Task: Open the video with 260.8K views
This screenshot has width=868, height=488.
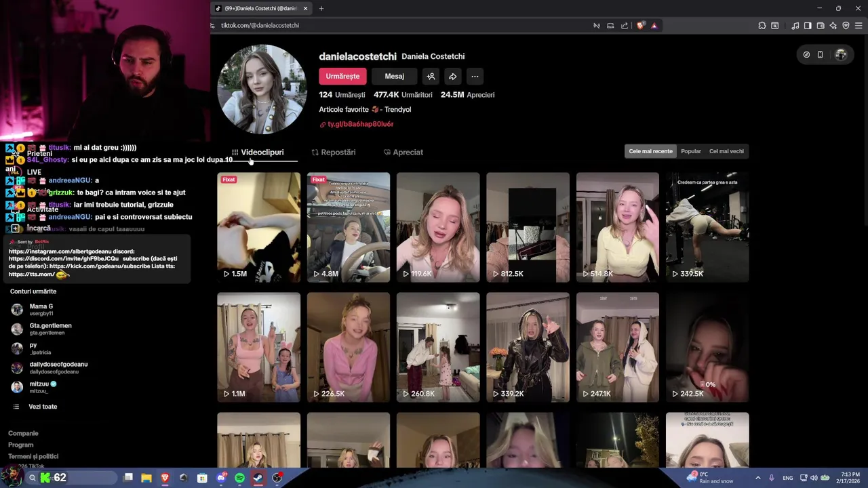Action: coord(438,347)
